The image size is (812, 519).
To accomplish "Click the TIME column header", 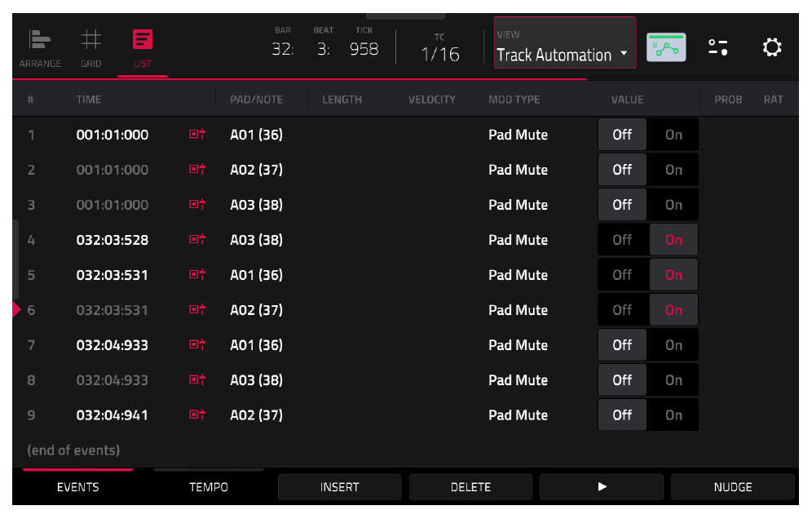I will (x=89, y=100).
